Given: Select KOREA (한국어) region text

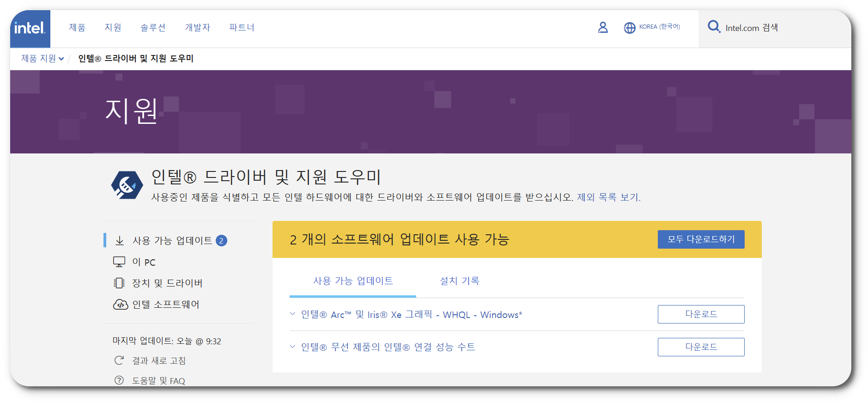Looking at the screenshot, I should [660, 27].
